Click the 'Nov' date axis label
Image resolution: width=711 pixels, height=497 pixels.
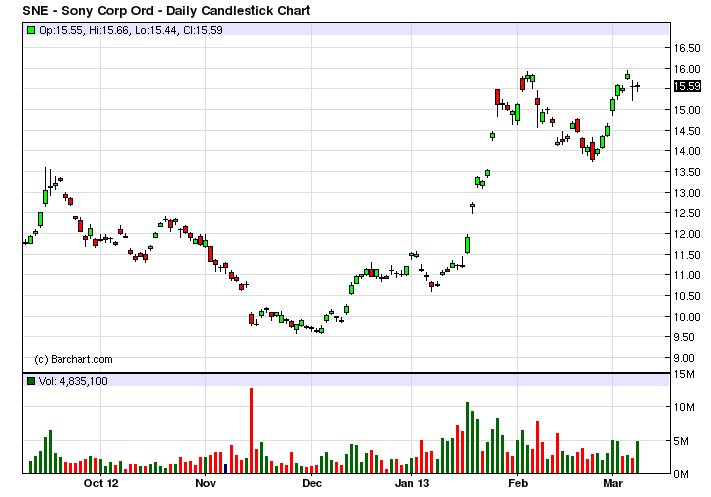[x=205, y=483]
